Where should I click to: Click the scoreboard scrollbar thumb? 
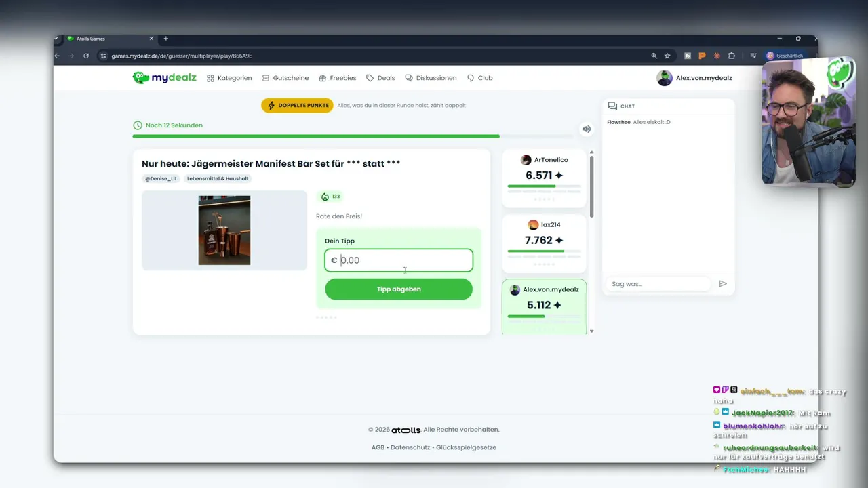(592, 186)
